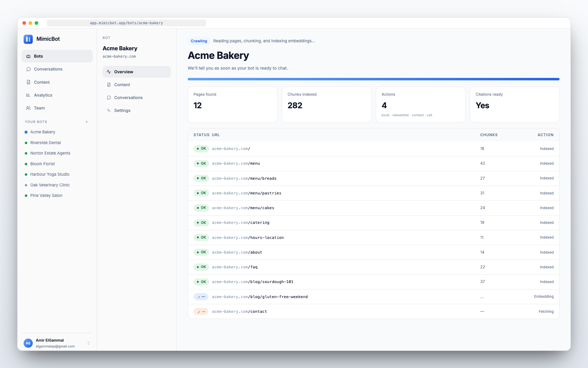Open Conversations in main sidebar
The height and width of the screenshot is (368, 588).
pyautogui.click(x=48, y=69)
